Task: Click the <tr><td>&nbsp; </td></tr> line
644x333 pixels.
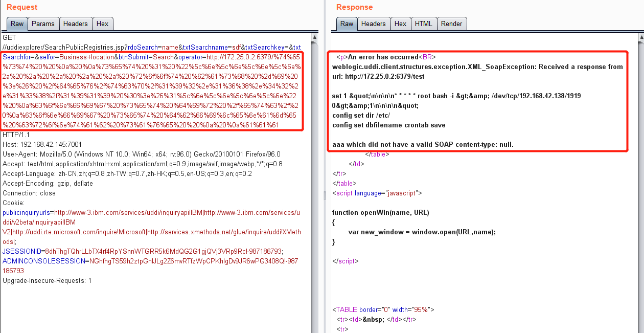Action: [x=376, y=320]
